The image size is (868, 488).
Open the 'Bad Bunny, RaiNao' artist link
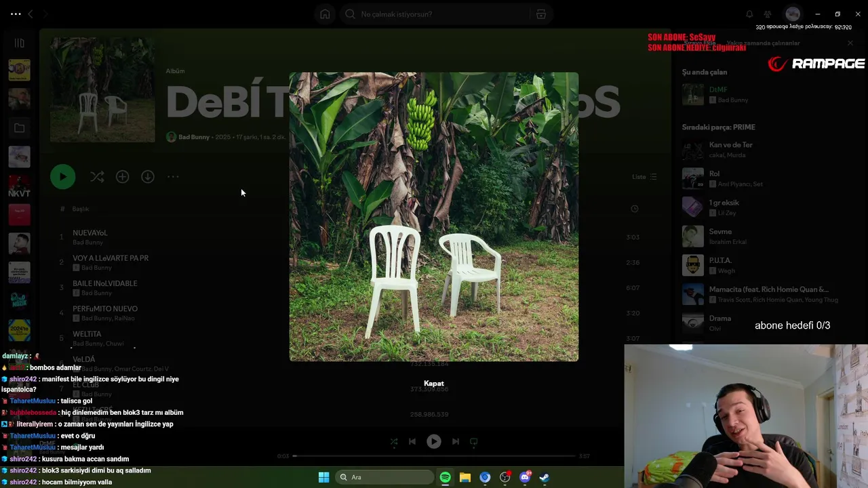(x=108, y=319)
